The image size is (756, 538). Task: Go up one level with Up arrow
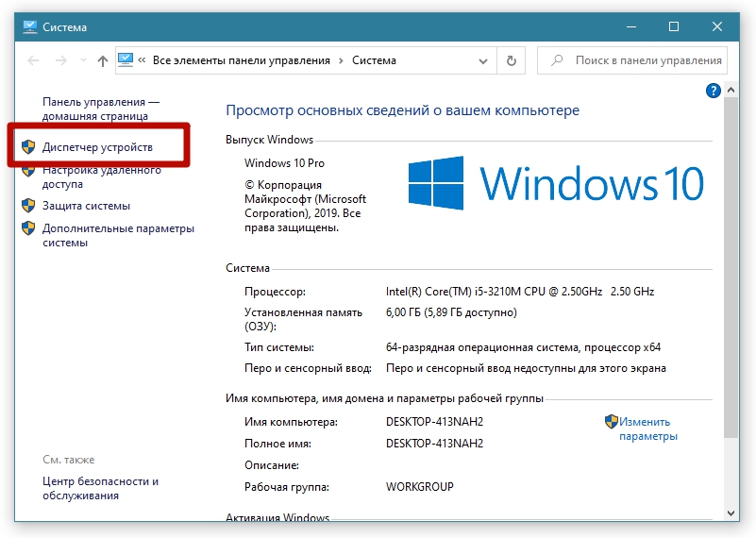tap(102, 60)
